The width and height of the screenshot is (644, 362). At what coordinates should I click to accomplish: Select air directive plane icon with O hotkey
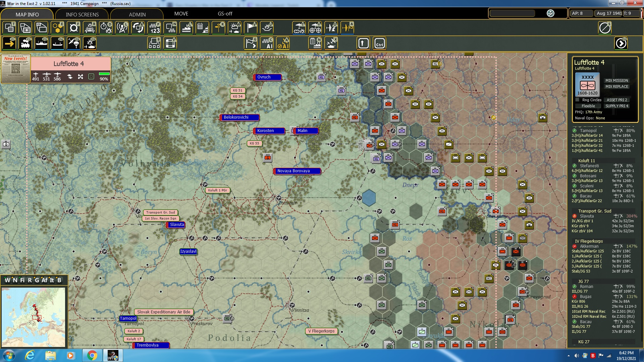coord(331,28)
